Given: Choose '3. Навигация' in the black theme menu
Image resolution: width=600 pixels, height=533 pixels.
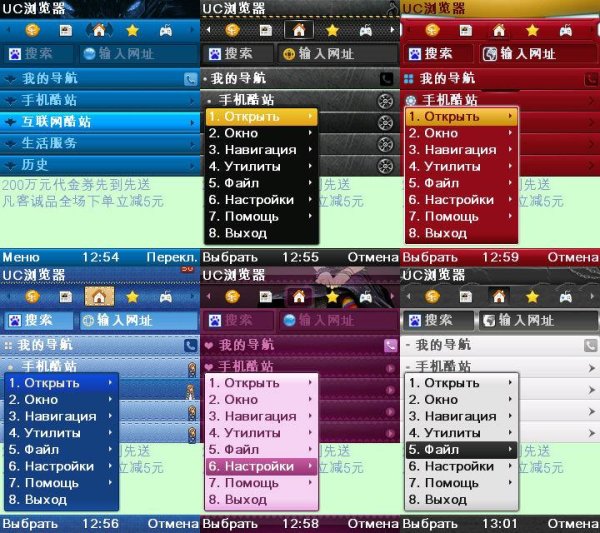Looking at the screenshot, I should click(262, 150).
